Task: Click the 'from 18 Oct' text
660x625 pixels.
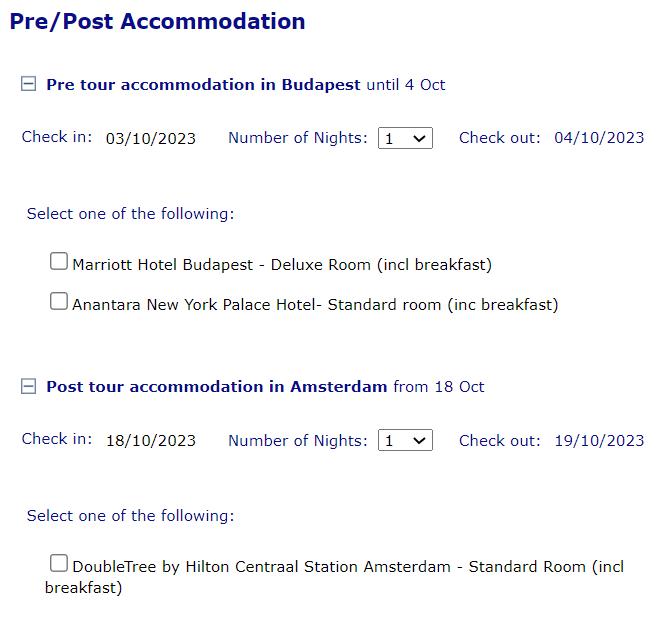Action: [x=439, y=387]
